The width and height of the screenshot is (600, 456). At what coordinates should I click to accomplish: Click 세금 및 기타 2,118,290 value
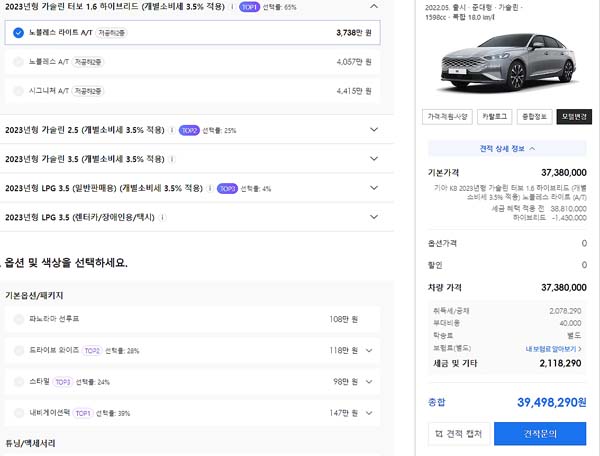[x=560, y=363]
